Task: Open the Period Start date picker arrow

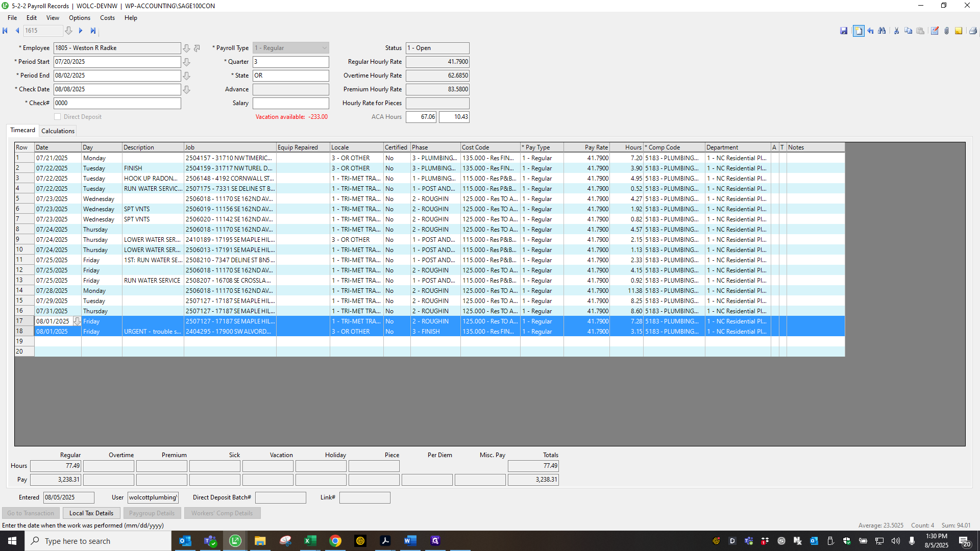Action: pos(187,62)
